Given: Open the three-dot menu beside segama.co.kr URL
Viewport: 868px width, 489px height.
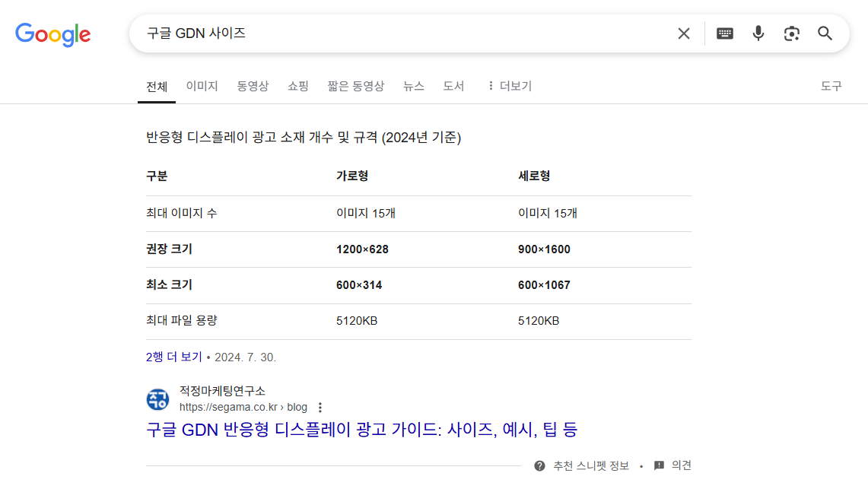Looking at the screenshot, I should (320, 407).
